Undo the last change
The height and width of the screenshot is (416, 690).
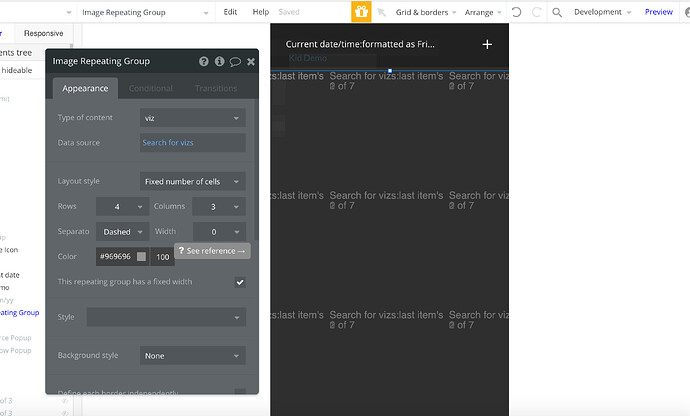(x=517, y=12)
